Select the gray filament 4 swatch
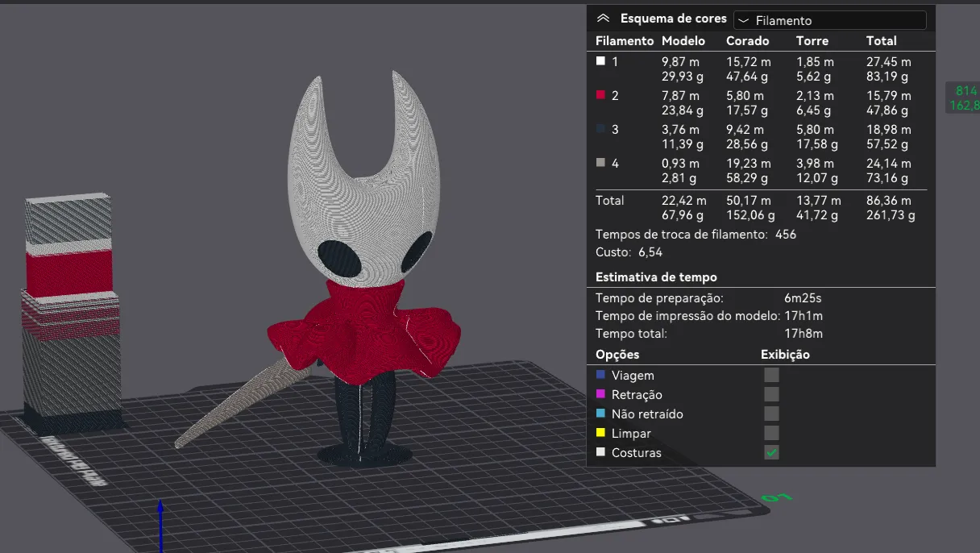The image size is (980, 553). tap(600, 163)
